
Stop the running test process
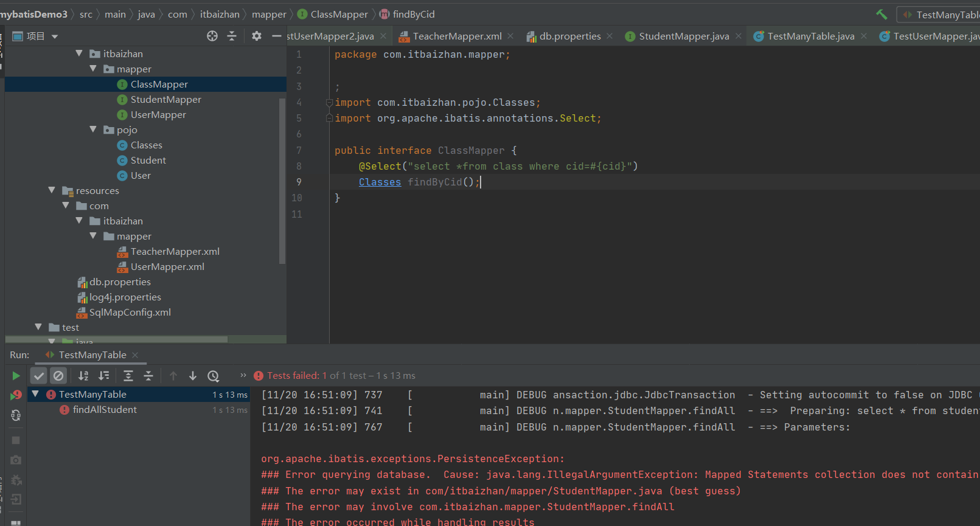(16, 440)
